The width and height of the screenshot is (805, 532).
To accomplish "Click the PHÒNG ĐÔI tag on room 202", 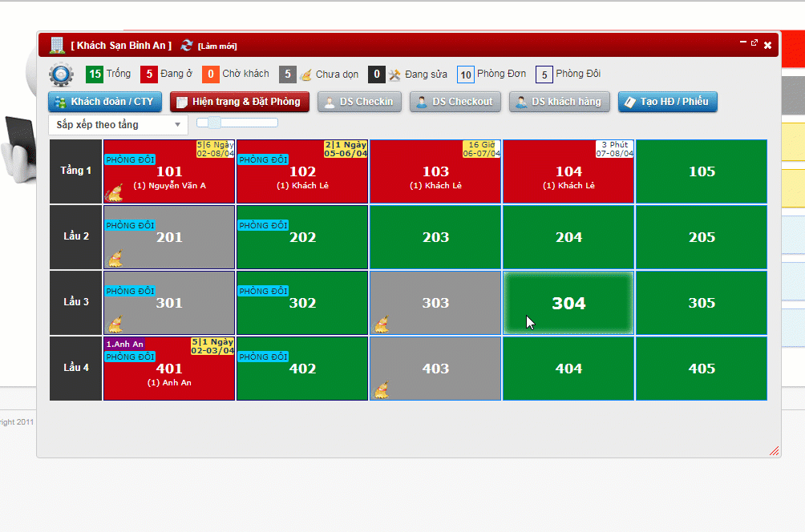I will [263, 225].
